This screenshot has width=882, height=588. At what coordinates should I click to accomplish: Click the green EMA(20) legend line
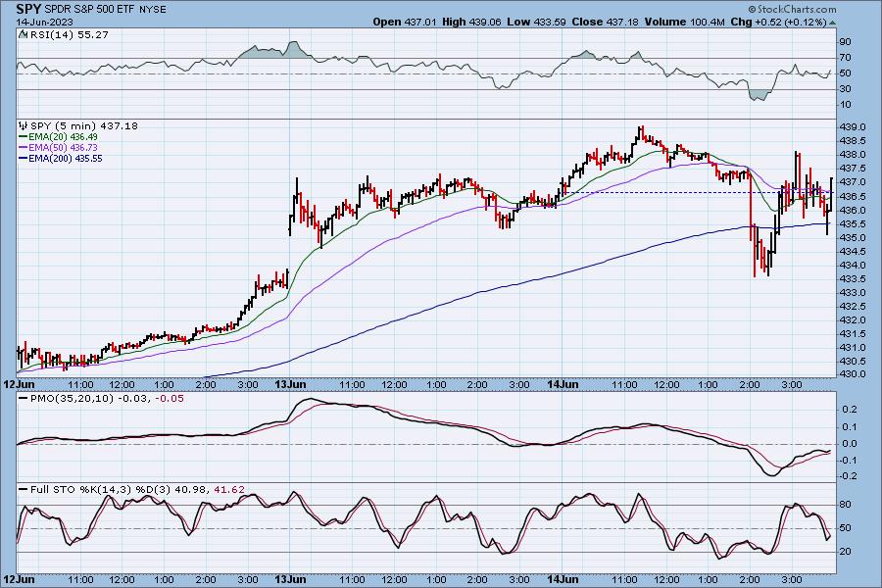[x=24, y=137]
